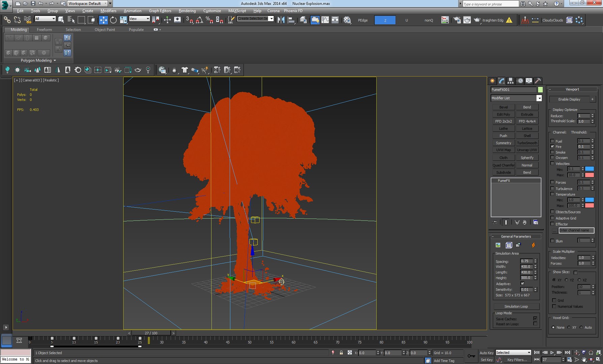Toggle the Adaptive simulation checkbox
Image resolution: width=603 pixels, height=364 pixels.
[522, 283]
